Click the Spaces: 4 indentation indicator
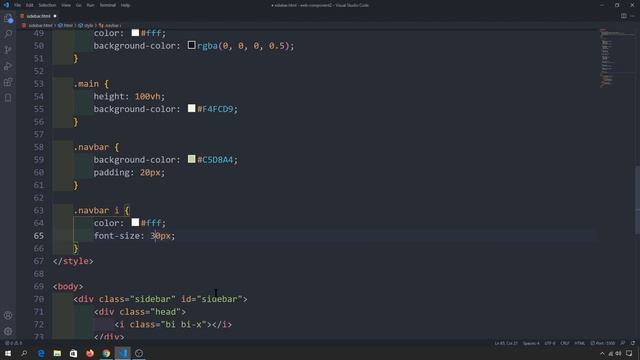This screenshot has width=640, height=360. coord(531,343)
